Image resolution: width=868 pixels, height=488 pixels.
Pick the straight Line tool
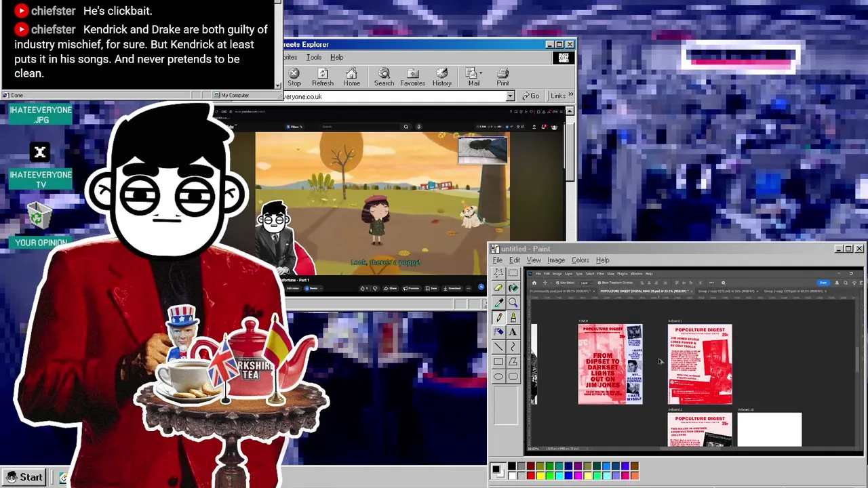click(x=498, y=347)
